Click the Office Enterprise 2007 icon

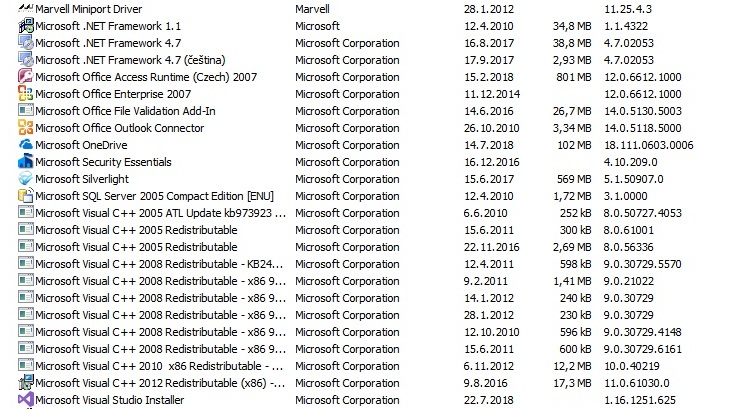(x=26, y=94)
